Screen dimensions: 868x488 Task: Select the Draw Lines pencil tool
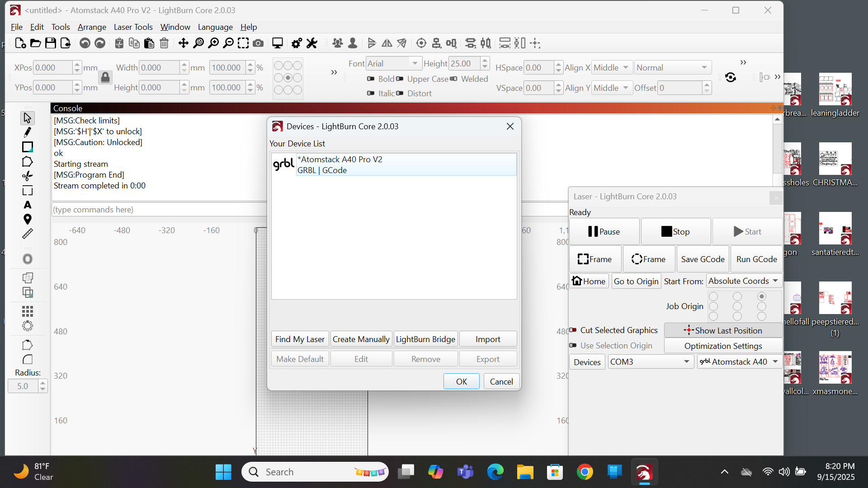[x=28, y=132]
